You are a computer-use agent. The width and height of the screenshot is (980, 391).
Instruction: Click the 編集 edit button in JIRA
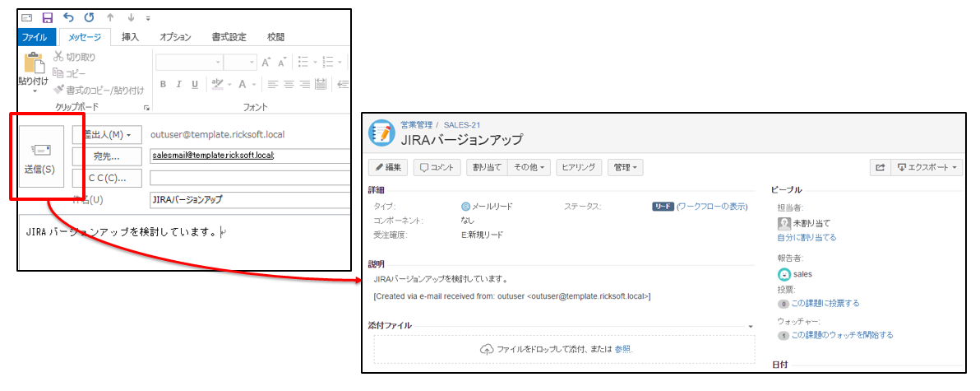389,168
